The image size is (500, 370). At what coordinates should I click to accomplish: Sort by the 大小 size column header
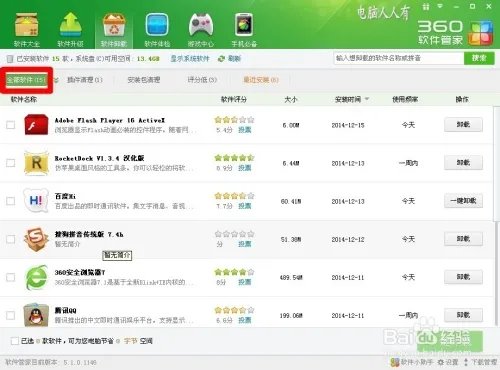(x=291, y=99)
